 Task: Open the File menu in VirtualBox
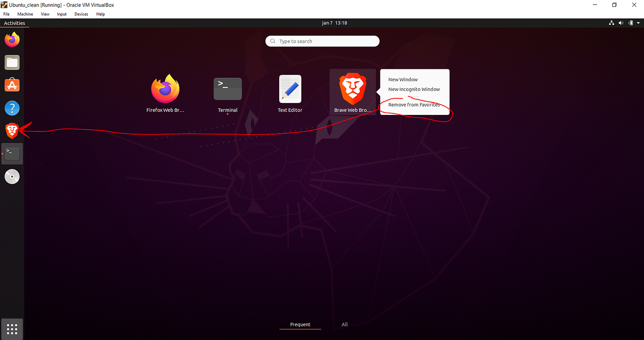(6, 14)
